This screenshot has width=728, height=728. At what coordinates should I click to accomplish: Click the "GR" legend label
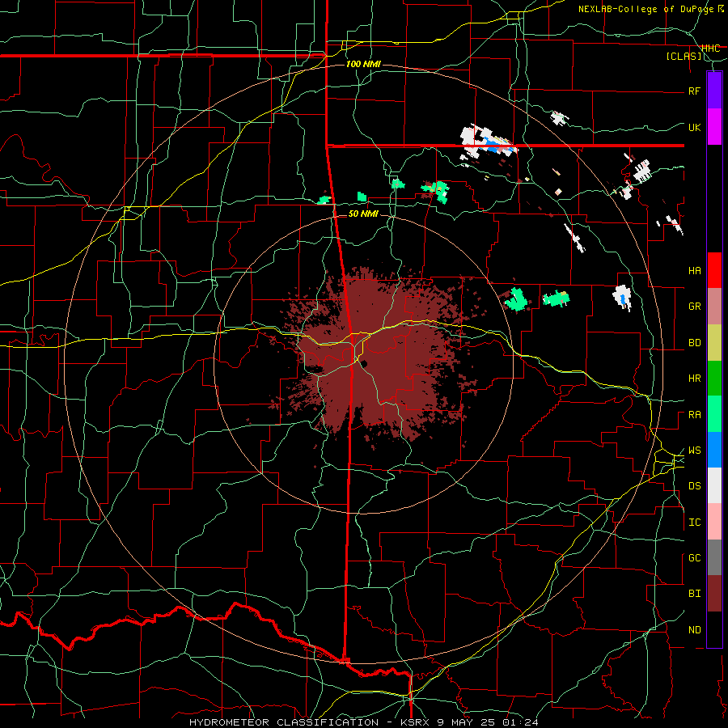(x=694, y=307)
